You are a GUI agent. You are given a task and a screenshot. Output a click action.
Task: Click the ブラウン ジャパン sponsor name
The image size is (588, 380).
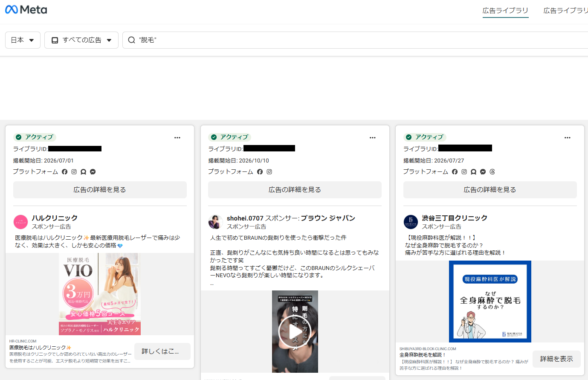(x=328, y=218)
